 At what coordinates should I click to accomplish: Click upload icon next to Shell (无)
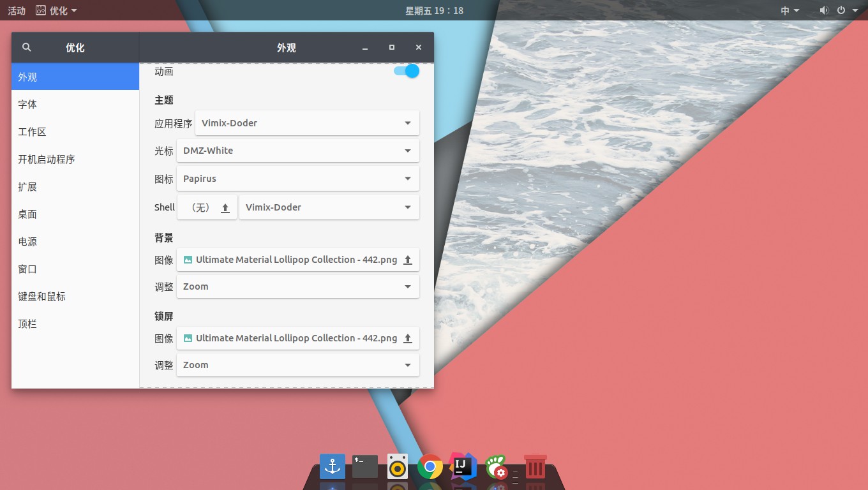(x=225, y=208)
